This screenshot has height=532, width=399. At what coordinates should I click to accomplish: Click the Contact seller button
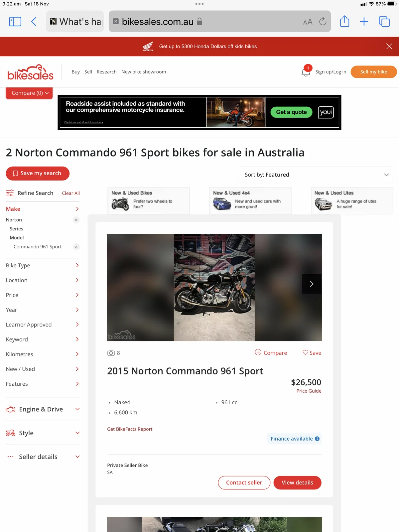[244, 483]
